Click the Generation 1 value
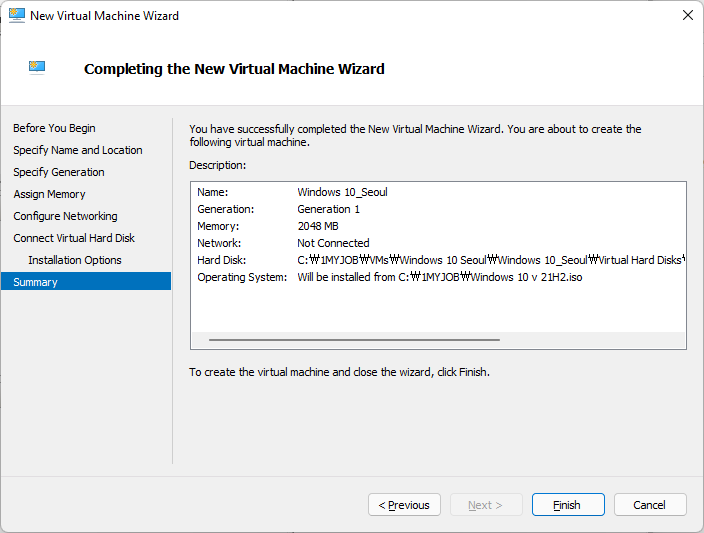704x533 pixels. coord(328,209)
